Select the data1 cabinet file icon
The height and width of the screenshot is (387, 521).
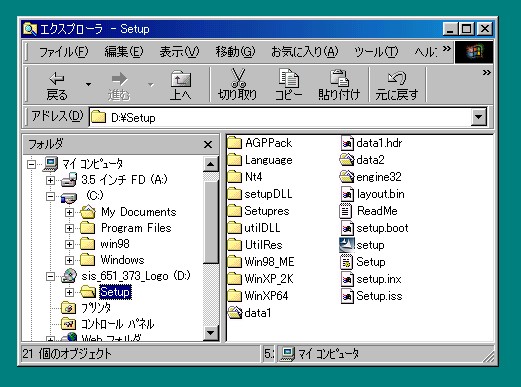click(235, 313)
